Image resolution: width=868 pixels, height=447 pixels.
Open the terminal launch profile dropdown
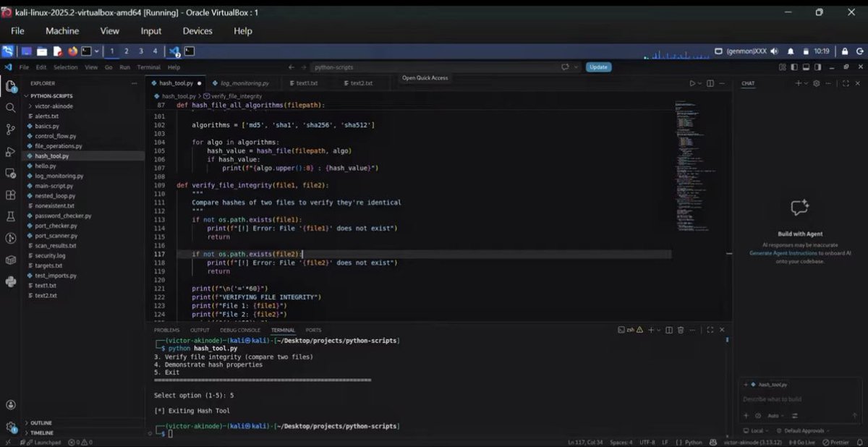coord(659,330)
